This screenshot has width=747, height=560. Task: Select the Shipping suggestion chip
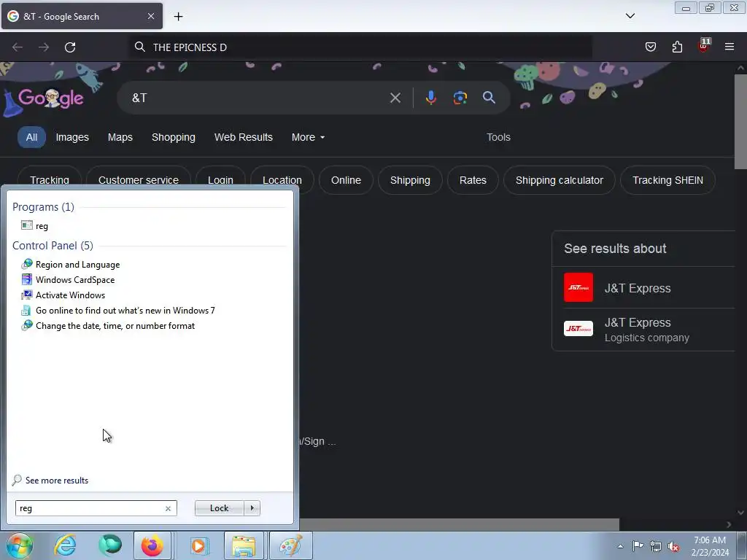[410, 180]
